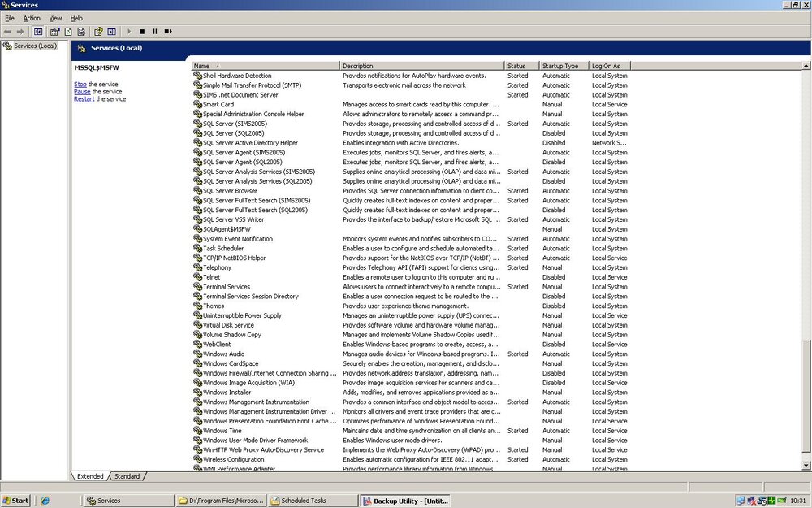Image resolution: width=812 pixels, height=508 pixels.
Task: Click the system tray clock 10:31
Action: 798,501
